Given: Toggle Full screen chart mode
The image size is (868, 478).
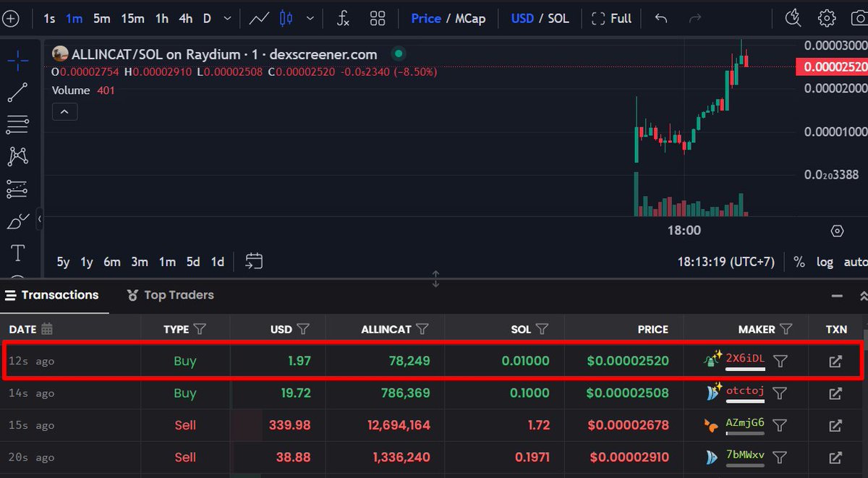Looking at the screenshot, I should pos(611,19).
